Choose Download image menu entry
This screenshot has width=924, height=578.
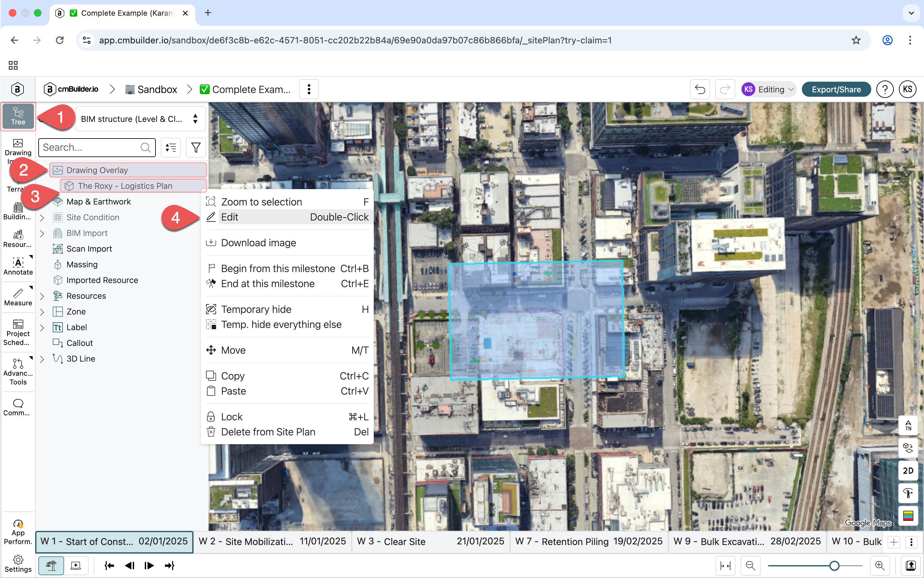287,243
